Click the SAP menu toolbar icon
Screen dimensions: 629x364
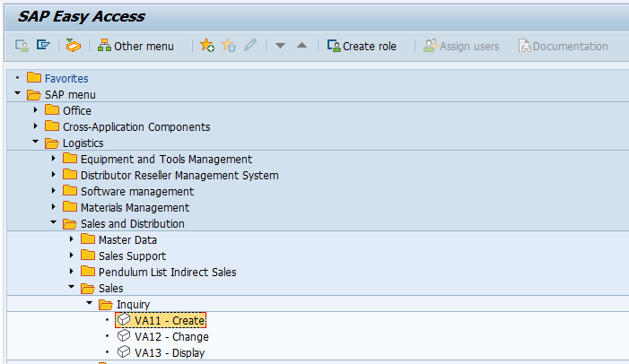tap(43, 45)
